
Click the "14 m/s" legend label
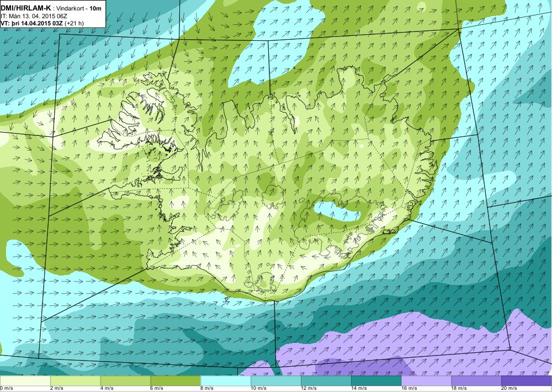point(359,389)
